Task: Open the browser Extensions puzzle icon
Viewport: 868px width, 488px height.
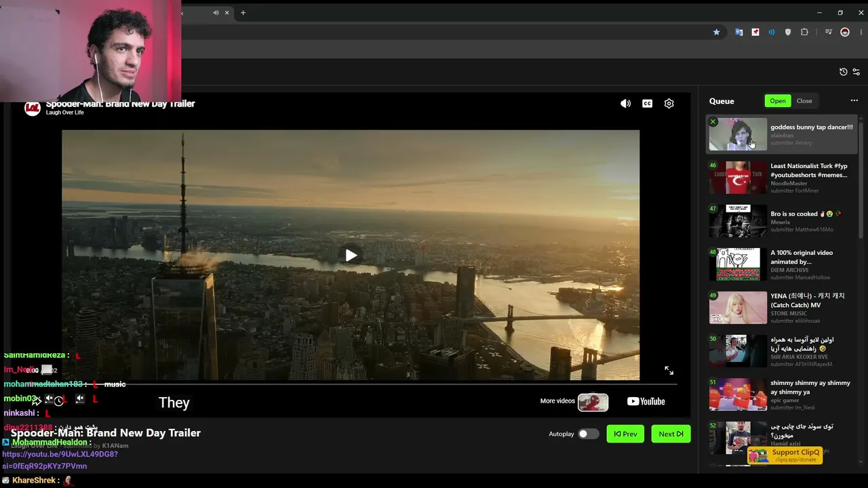Action: (x=804, y=32)
